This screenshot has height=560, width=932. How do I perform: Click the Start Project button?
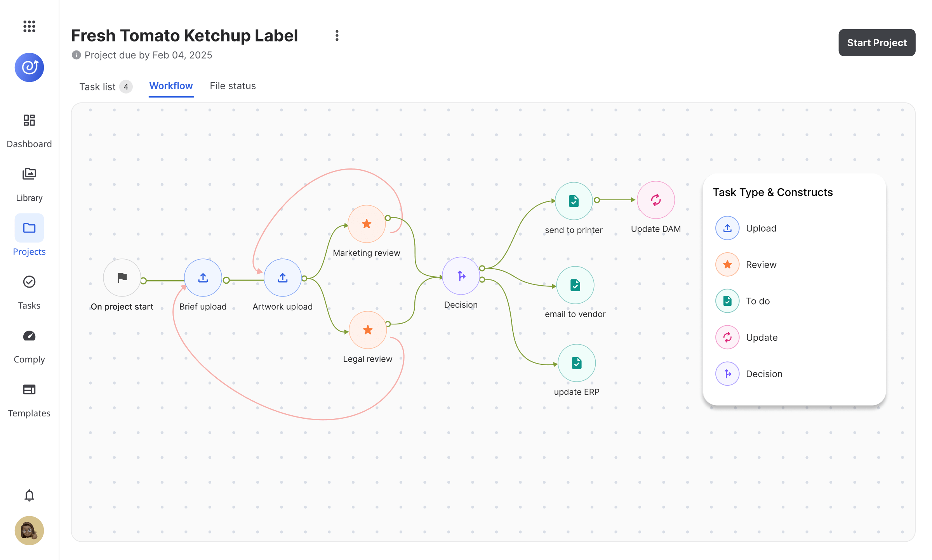tap(876, 43)
